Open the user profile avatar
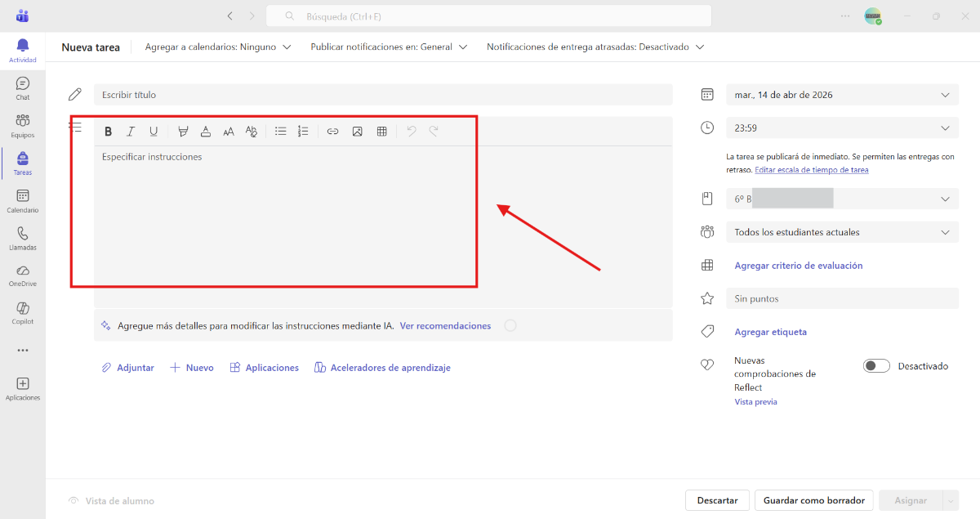 click(x=873, y=16)
